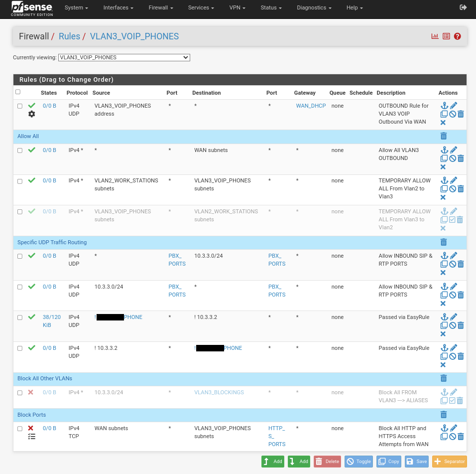Delete the Specific UDP Traffic Routing separator
This screenshot has width=476, height=474.
coord(444,242)
